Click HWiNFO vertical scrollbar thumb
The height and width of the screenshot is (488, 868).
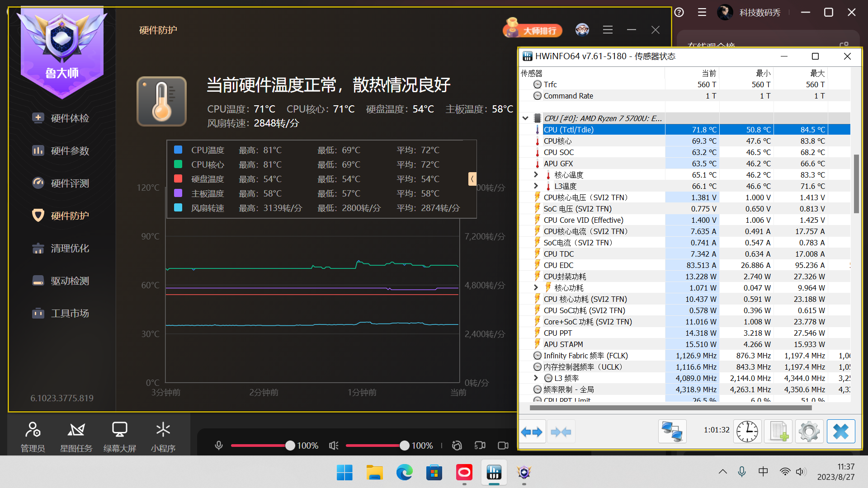[x=856, y=183]
